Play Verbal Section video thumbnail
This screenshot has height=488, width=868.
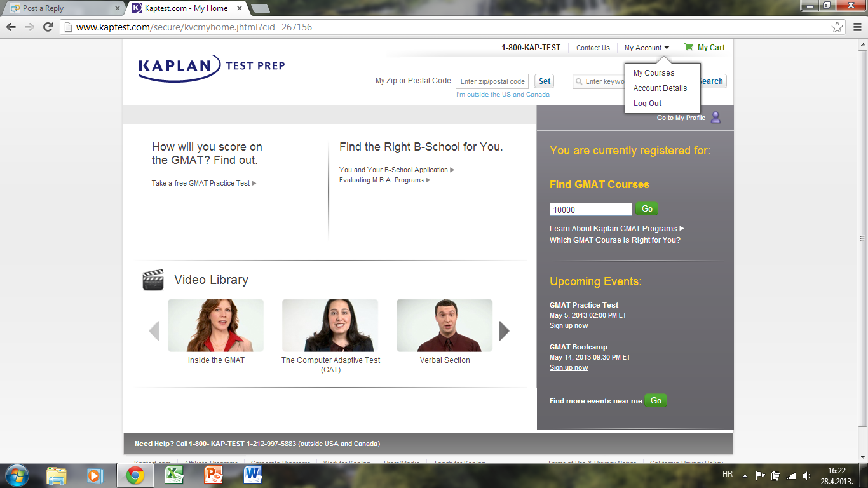[x=445, y=325]
